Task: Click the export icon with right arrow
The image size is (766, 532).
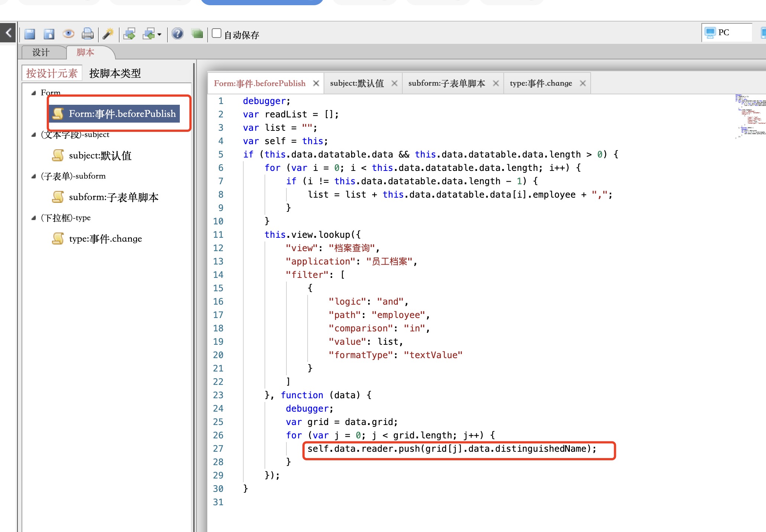Action: click(x=129, y=34)
